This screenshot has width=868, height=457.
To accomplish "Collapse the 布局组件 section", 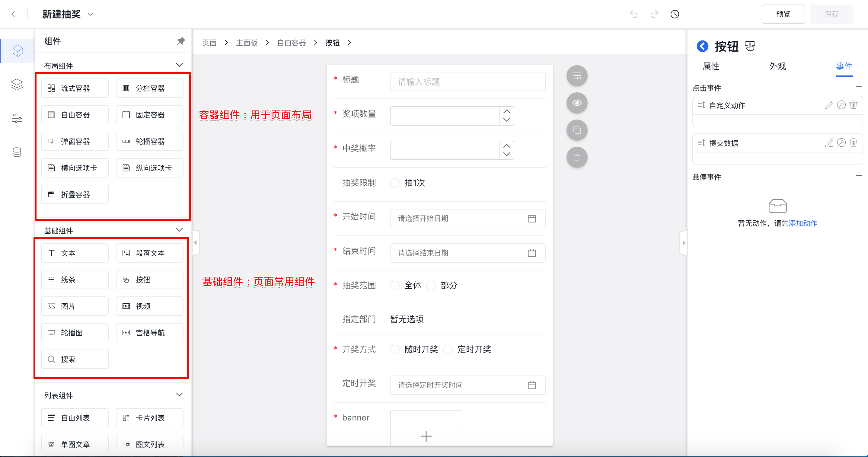I will click(179, 65).
